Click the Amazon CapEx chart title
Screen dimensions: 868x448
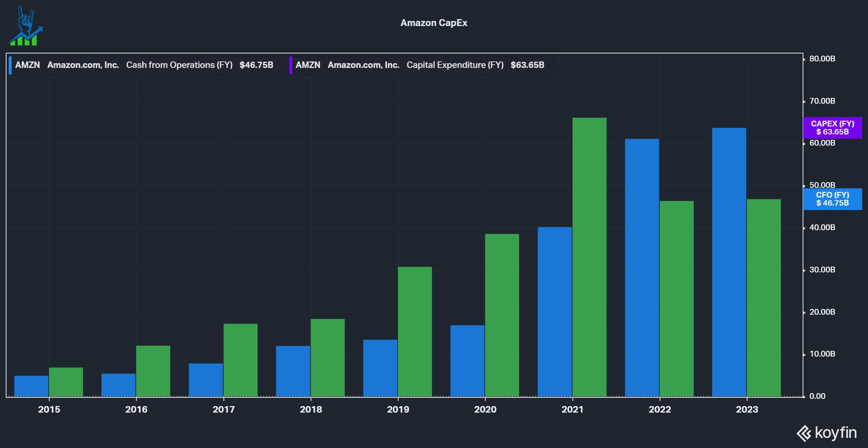click(x=434, y=22)
